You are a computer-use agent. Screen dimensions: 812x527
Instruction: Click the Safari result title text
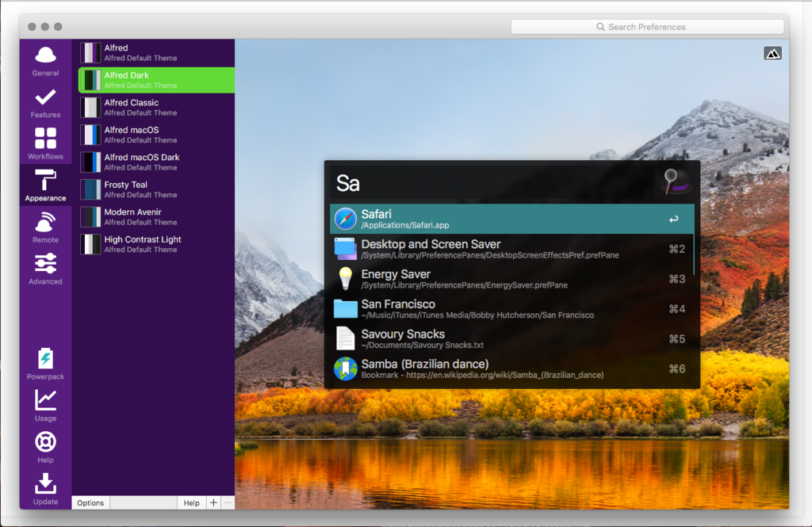pos(377,214)
